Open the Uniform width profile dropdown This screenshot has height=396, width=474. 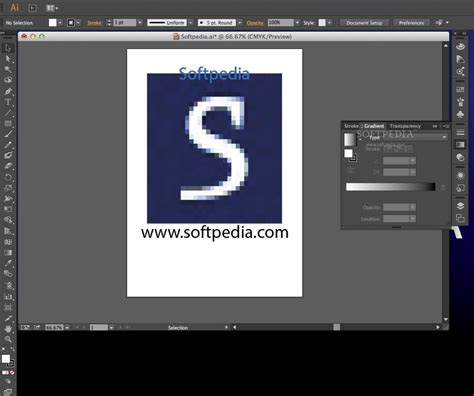(x=190, y=23)
